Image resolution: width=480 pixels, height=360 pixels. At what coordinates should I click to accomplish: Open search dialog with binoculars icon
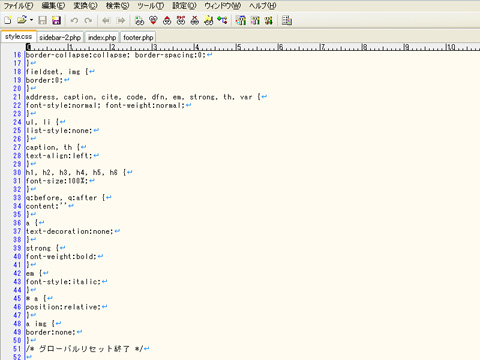tap(139, 21)
